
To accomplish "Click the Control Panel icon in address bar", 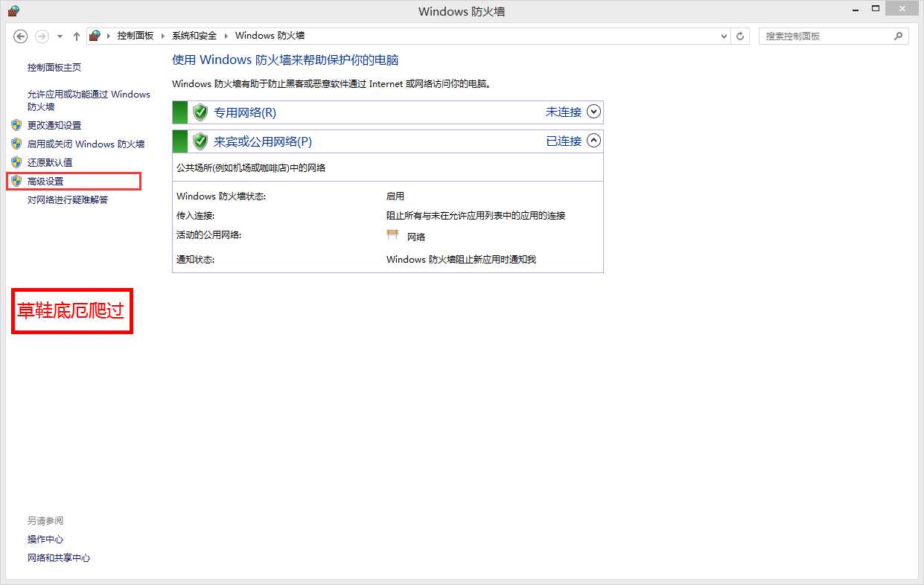I will point(95,36).
